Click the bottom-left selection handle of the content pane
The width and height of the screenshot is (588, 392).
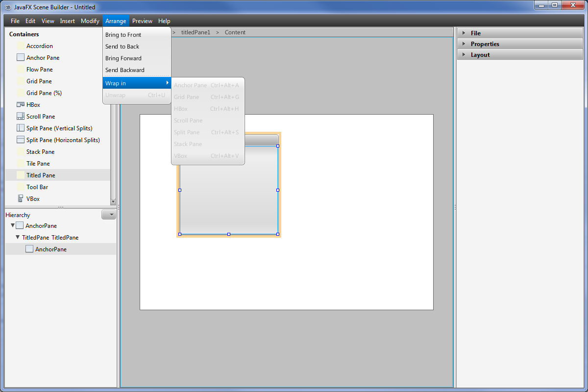(x=180, y=234)
